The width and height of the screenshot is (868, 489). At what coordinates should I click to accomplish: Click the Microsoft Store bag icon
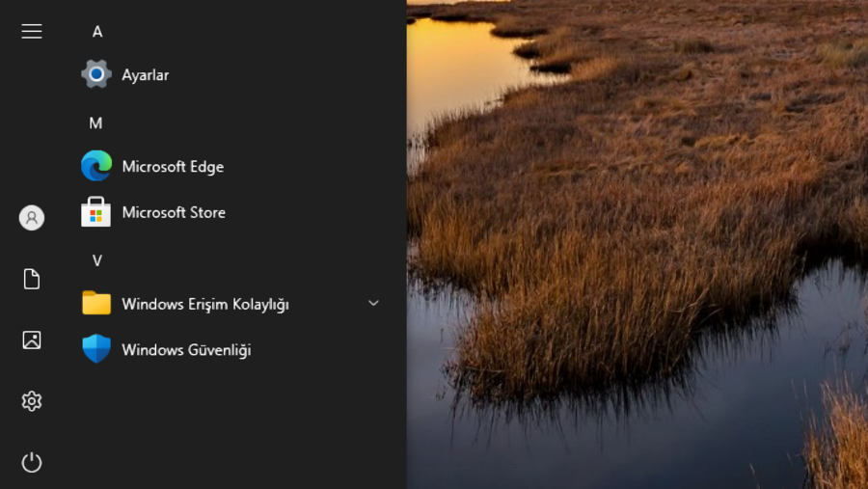tap(96, 212)
